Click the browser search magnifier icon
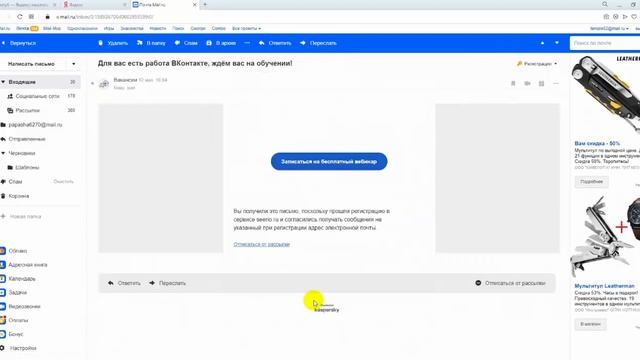 605,4
